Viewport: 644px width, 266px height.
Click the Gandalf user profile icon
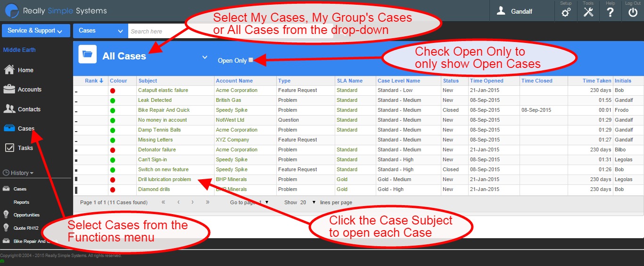click(x=501, y=11)
